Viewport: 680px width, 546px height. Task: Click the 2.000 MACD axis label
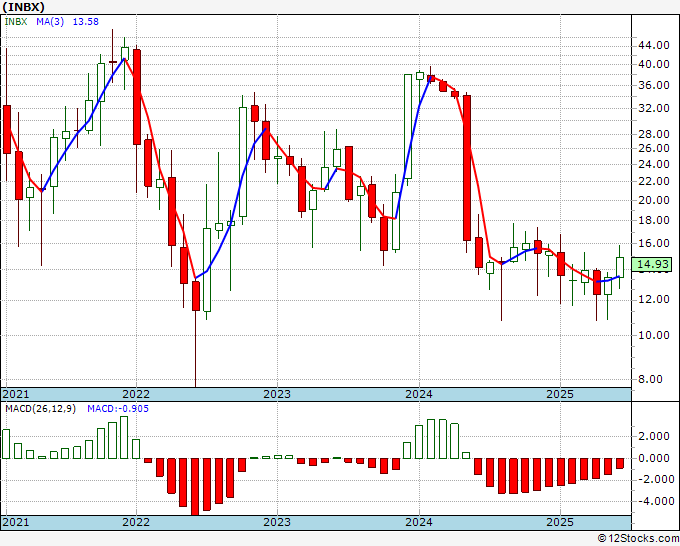click(656, 436)
